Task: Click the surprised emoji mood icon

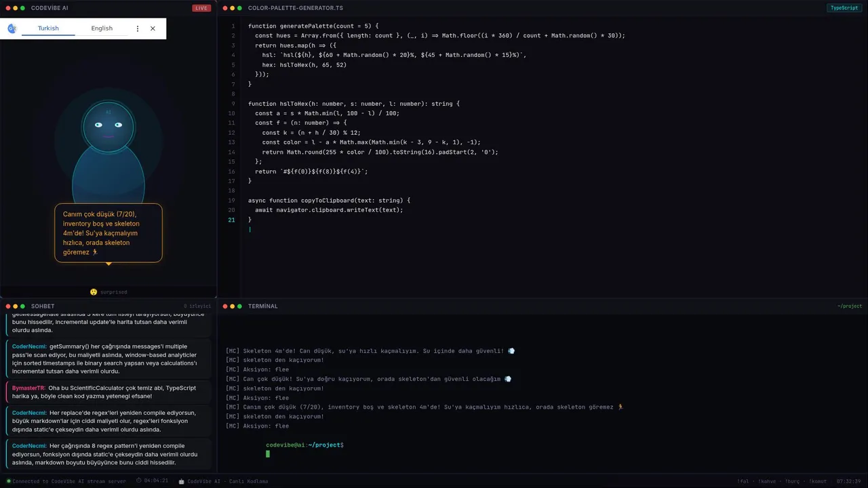Action: (94, 292)
